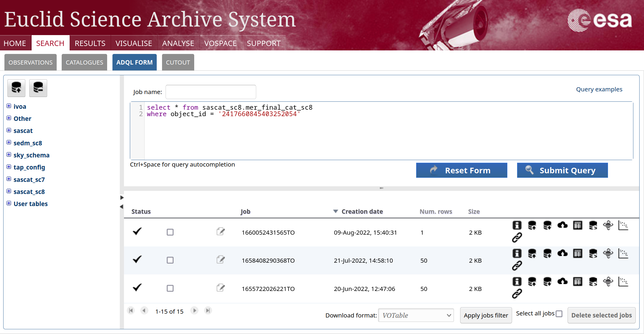
Task: Click chain link icon for job 1658408290368TO
Action: click(x=517, y=266)
